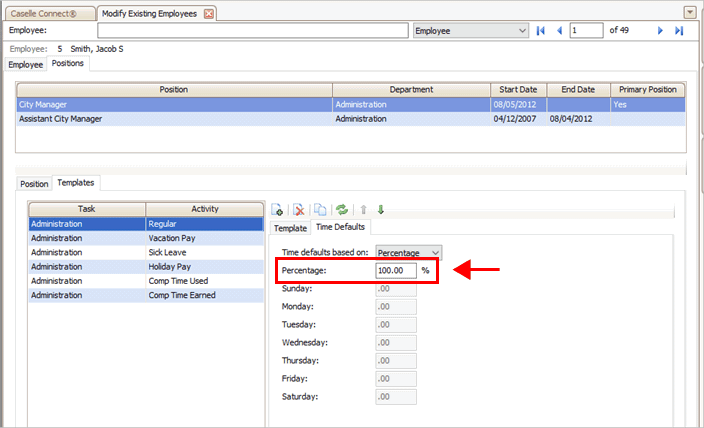Move template down with green arrow
The height and width of the screenshot is (428, 704).
point(381,210)
